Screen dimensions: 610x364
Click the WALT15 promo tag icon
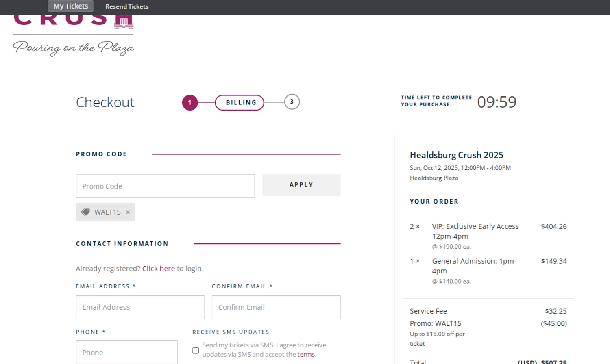(x=85, y=212)
